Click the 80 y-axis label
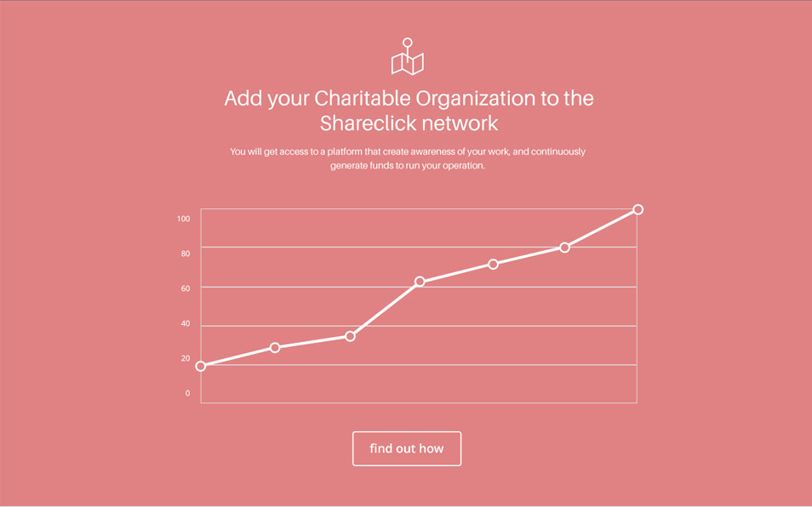 tap(186, 253)
